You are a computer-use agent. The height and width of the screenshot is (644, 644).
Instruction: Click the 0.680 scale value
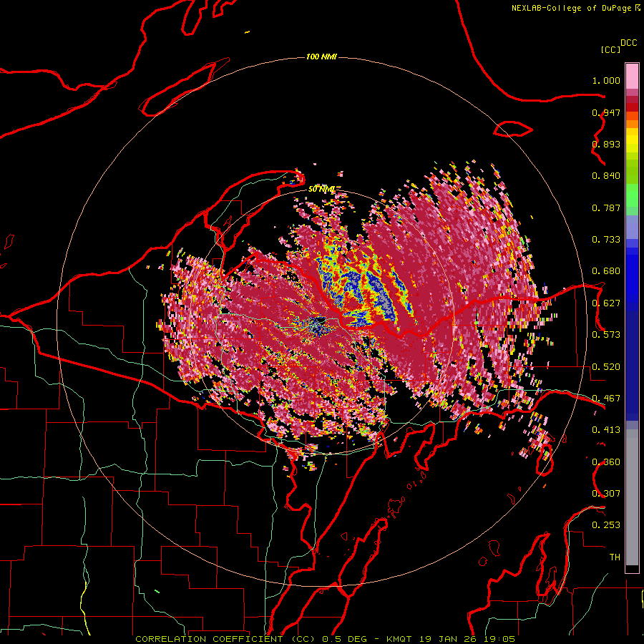click(606, 271)
